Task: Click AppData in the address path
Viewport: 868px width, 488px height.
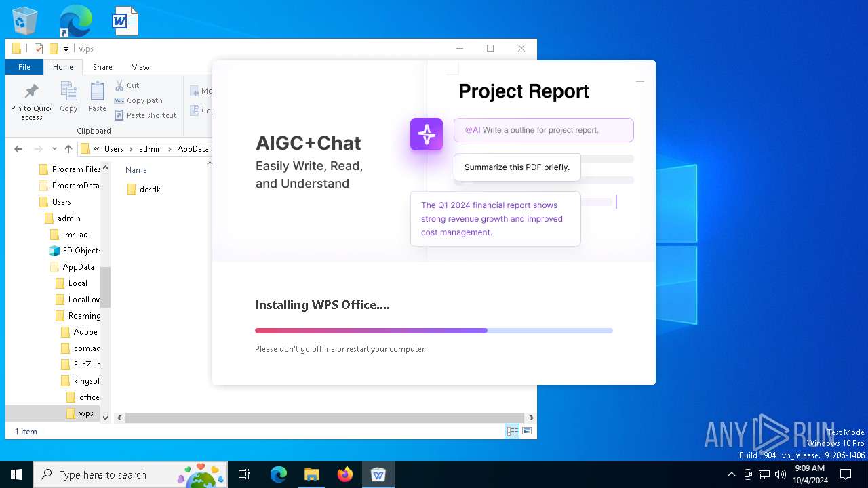Action: click(x=193, y=149)
